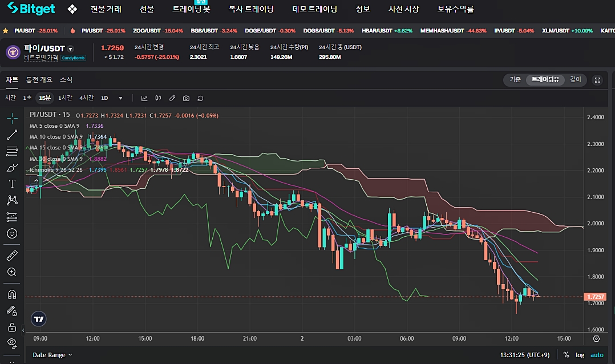Select the 1시간 interval
The width and height of the screenshot is (615, 364).
pos(65,98)
